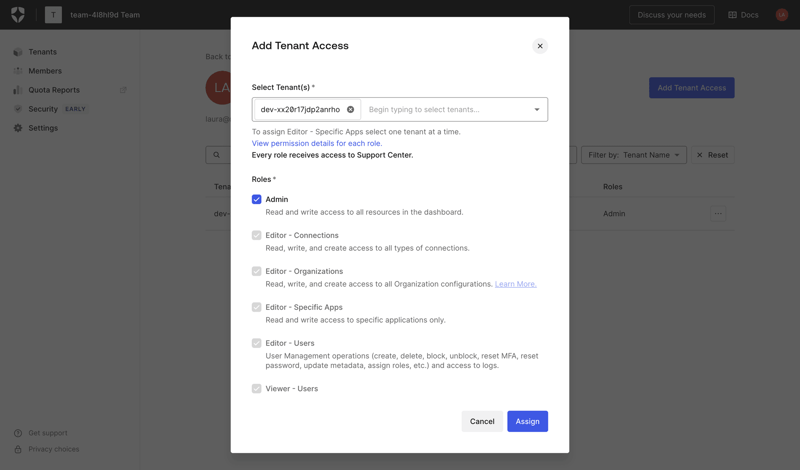800x470 pixels.
Task: Click the search magnifier icon
Action: pyautogui.click(x=217, y=155)
